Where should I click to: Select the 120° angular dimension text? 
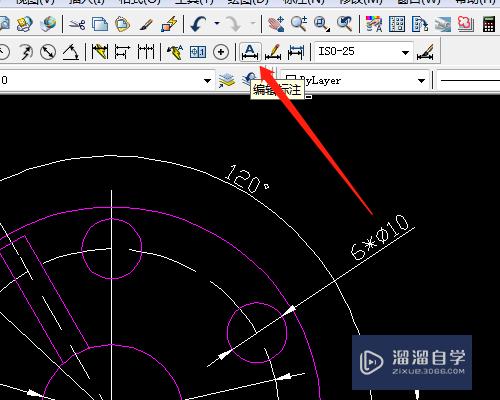(x=247, y=180)
